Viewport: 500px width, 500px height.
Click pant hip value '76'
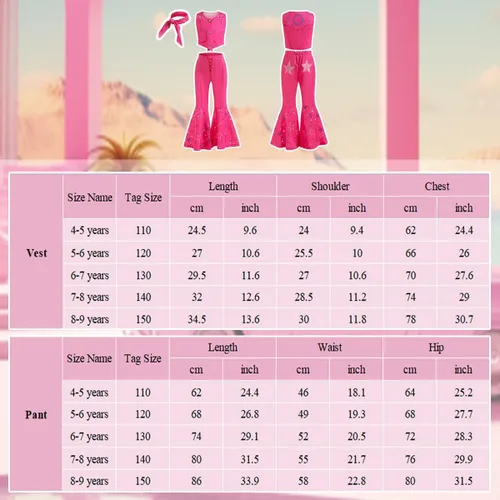410,459
